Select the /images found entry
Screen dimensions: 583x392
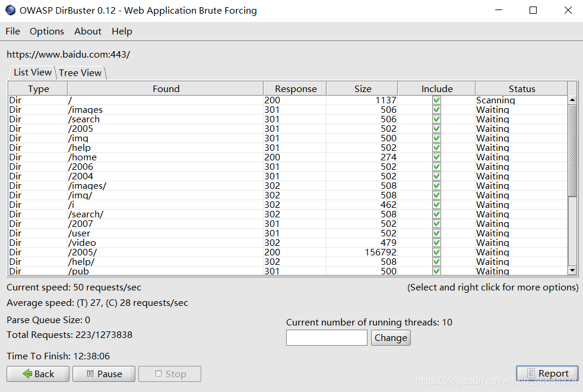coord(85,110)
